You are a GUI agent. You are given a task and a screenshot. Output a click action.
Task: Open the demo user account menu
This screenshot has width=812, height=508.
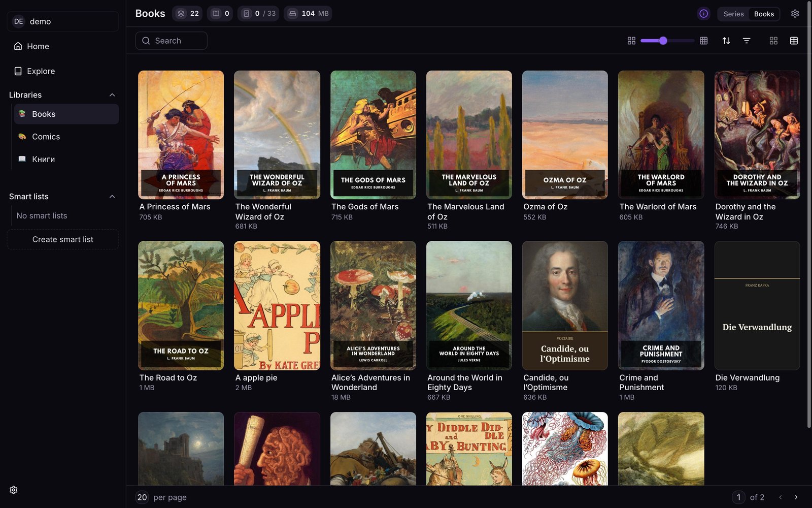pyautogui.click(x=63, y=21)
